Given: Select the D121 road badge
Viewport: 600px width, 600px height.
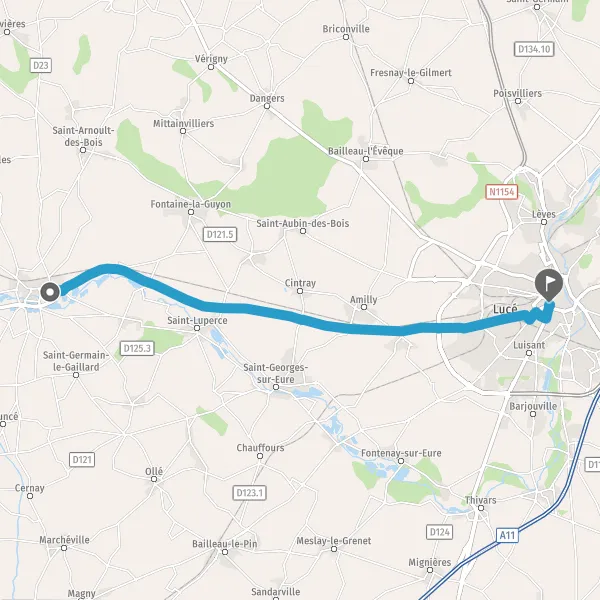Looking at the screenshot, I should coord(82,460).
